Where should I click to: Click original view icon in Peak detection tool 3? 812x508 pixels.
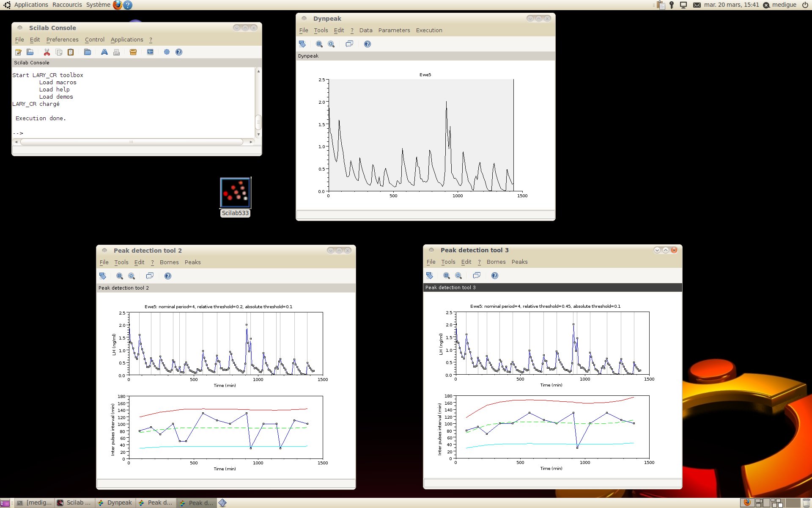pos(458,276)
